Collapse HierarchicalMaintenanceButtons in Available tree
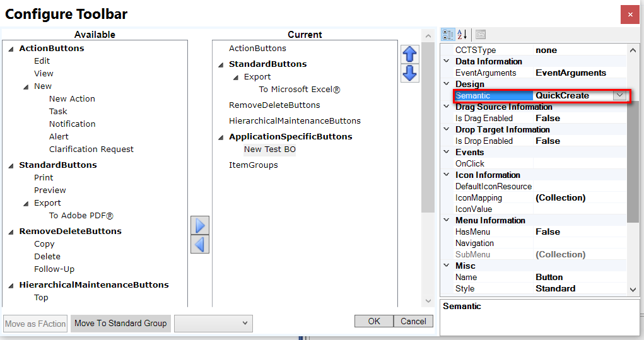This screenshot has height=340, width=644. tap(11, 285)
